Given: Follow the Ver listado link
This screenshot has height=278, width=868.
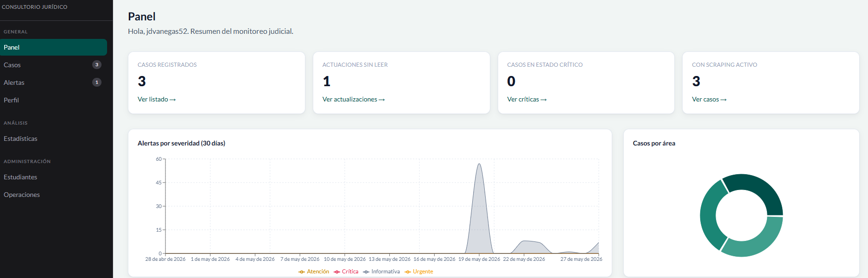Looking at the screenshot, I should [157, 100].
